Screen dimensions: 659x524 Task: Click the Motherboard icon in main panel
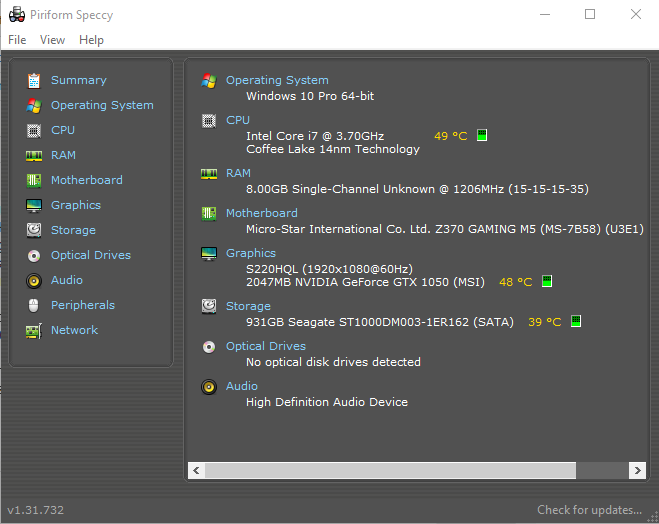click(209, 214)
